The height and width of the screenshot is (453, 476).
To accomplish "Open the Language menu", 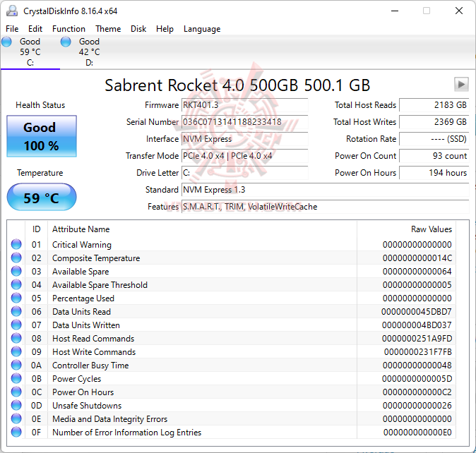I will point(202,29).
